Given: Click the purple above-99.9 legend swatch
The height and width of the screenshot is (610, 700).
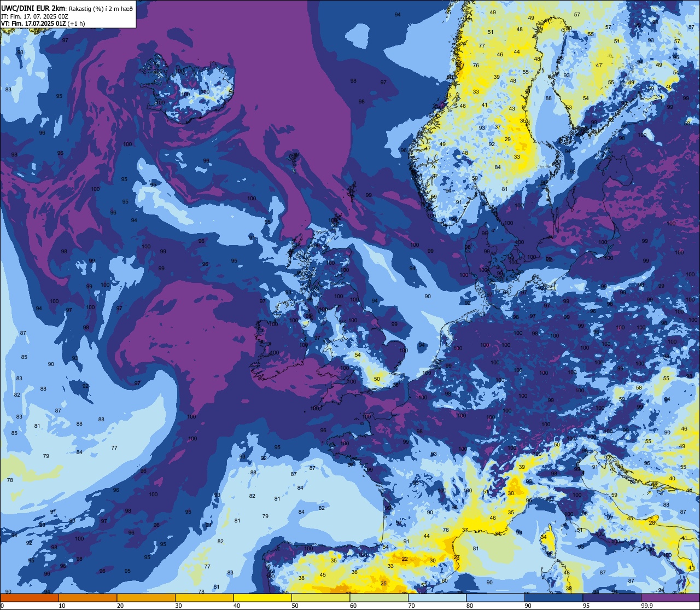Looking at the screenshot, I should click(x=670, y=597).
